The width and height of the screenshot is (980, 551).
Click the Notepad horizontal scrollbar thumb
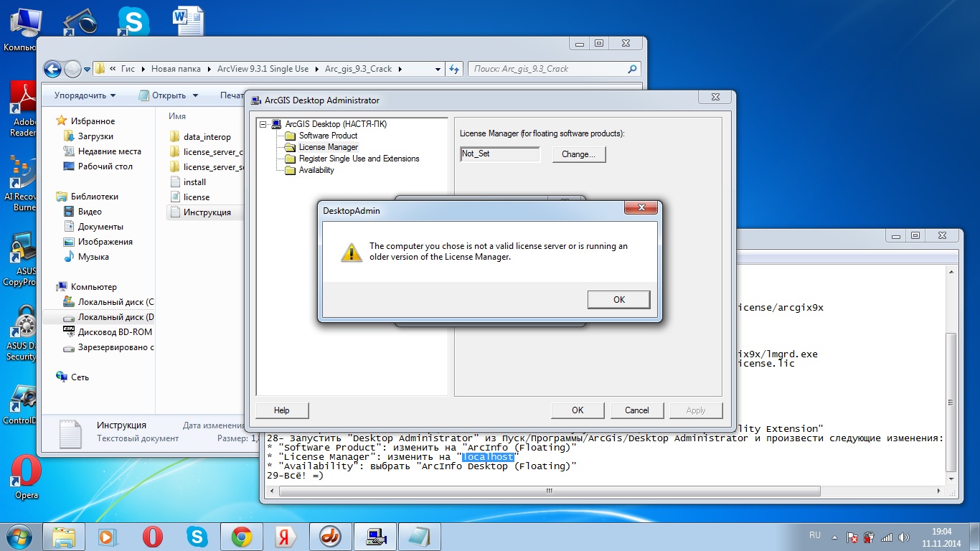pyautogui.click(x=549, y=491)
